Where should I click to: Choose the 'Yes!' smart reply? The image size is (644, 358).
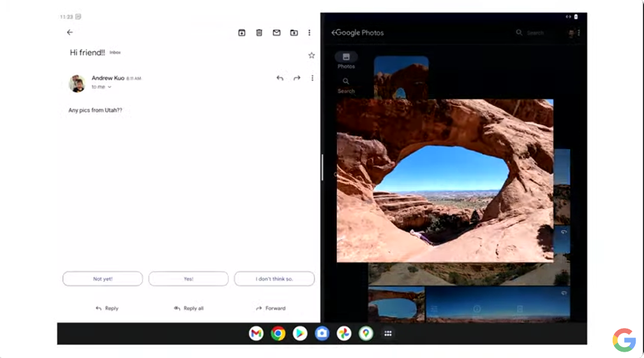pyautogui.click(x=188, y=279)
